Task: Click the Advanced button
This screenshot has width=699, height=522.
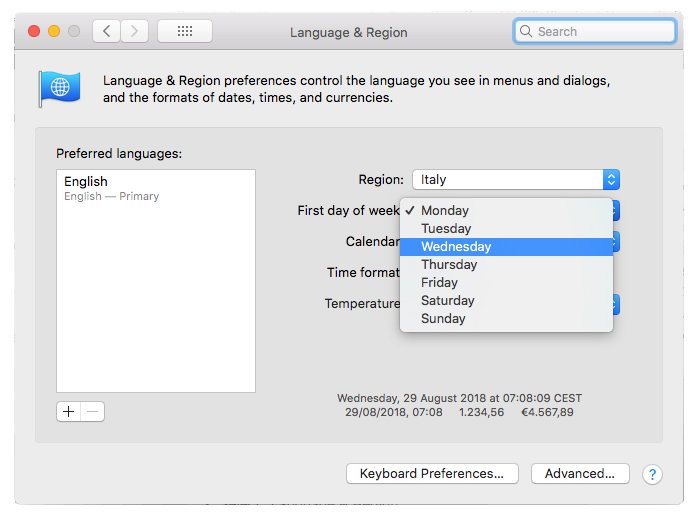Action: 580,474
